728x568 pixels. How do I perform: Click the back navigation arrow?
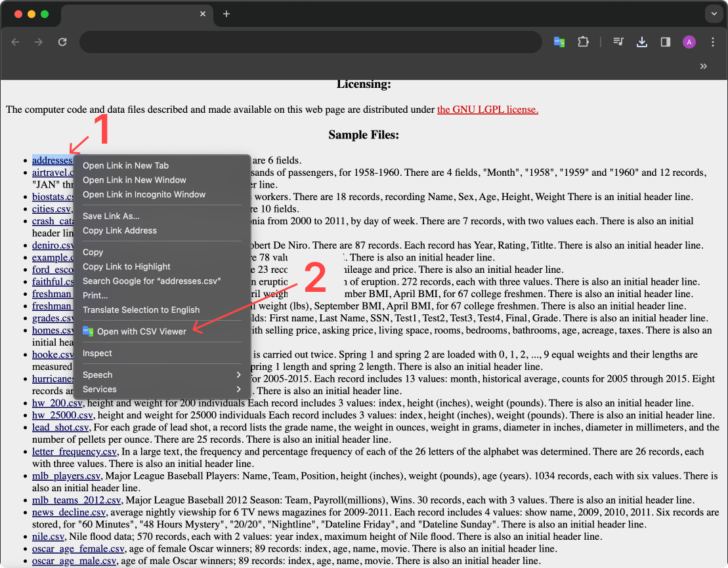[15, 41]
